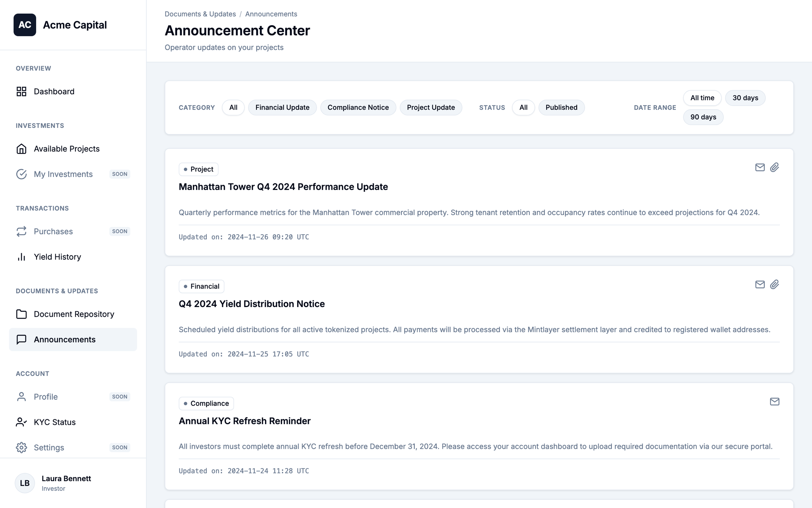The height and width of the screenshot is (508, 812).
Task: Click the Purchases arrows icon
Action: 21,231
